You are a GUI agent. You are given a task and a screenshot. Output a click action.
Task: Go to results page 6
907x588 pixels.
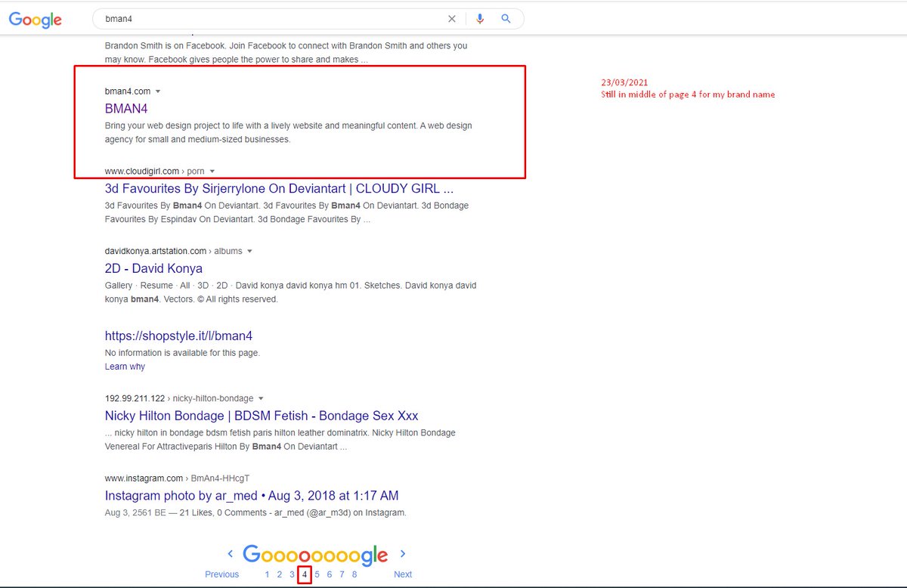click(x=330, y=574)
